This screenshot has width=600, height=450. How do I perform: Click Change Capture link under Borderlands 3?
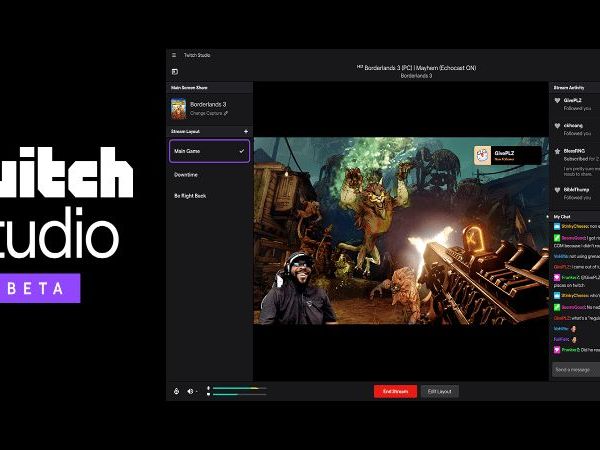click(209, 113)
